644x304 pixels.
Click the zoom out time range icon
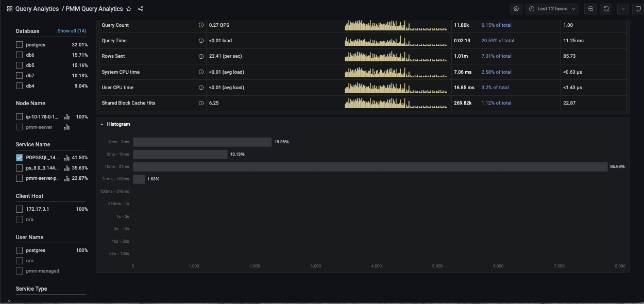click(591, 9)
